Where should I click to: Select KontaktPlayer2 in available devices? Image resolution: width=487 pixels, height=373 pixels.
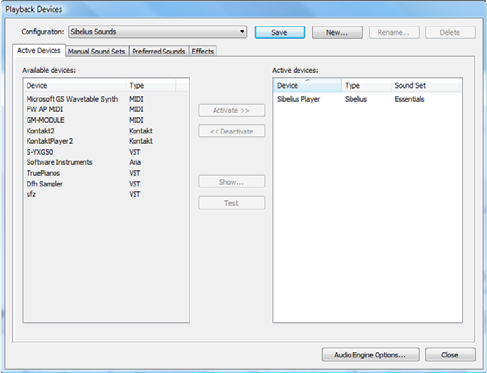(x=50, y=141)
